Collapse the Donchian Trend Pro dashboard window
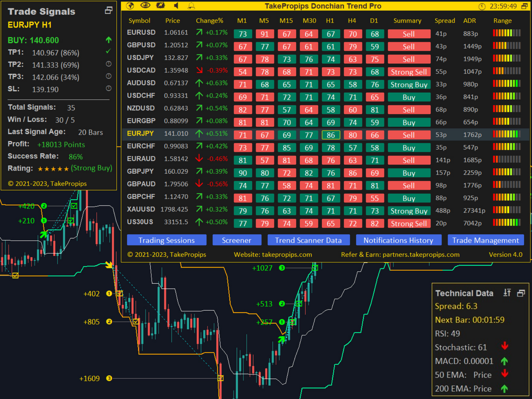Screen dimensions: 532x399 pos(524,6)
